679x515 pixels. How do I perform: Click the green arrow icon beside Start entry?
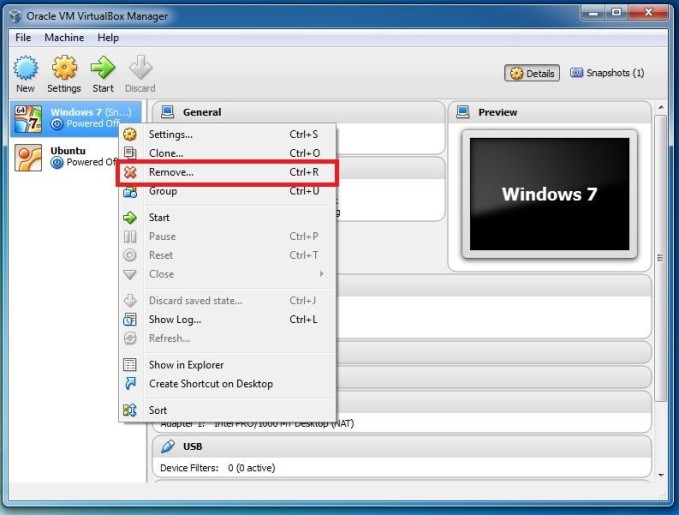(130, 217)
